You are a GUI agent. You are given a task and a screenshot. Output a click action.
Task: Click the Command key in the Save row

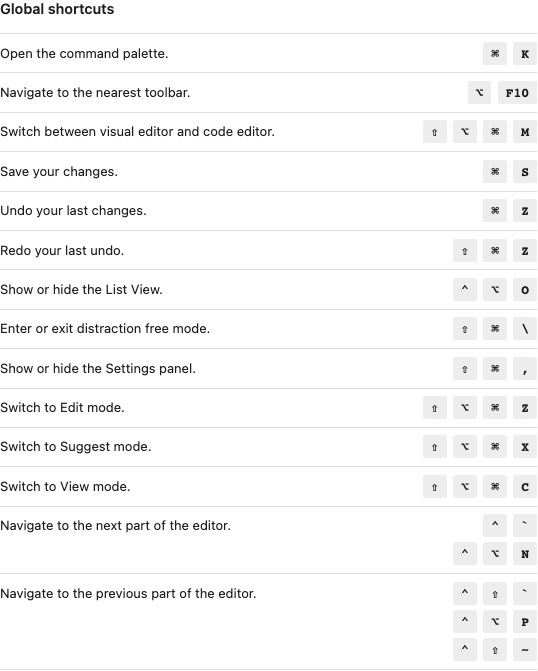pyautogui.click(x=495, y=172)
